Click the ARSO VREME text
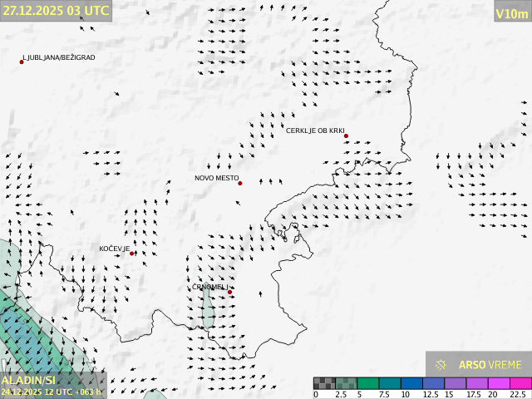Screen dimensions: 532x399 pyautogui.click(x=490, y=365)
